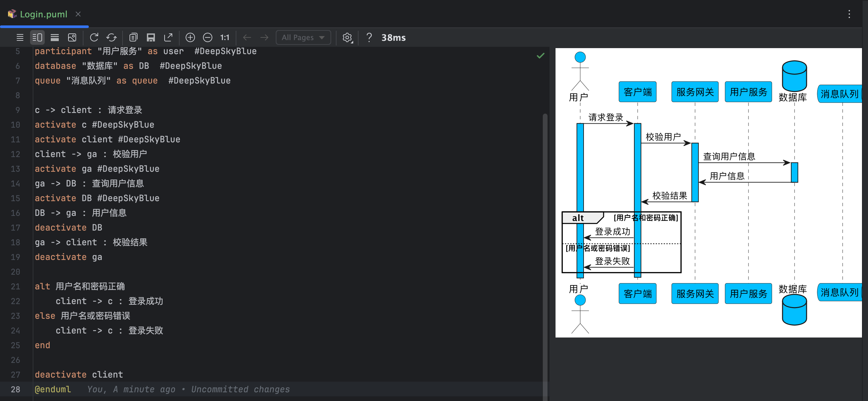The width and height of the screenshot is (868, 401).
Task: Reset zoom to 1:1 actual size
Action: click(225, 37)
